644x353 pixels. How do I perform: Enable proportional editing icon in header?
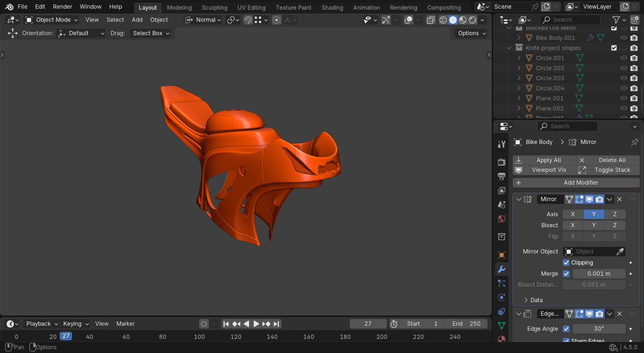(x=277, y=20)
